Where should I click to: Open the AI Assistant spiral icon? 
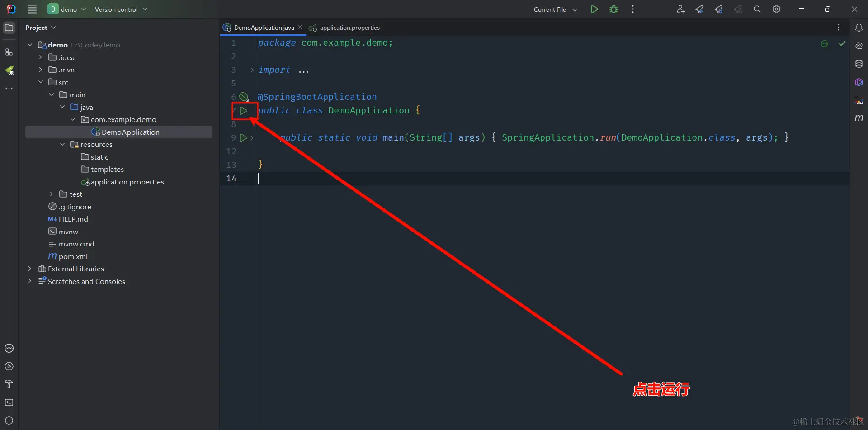click(x=859, y=46)
